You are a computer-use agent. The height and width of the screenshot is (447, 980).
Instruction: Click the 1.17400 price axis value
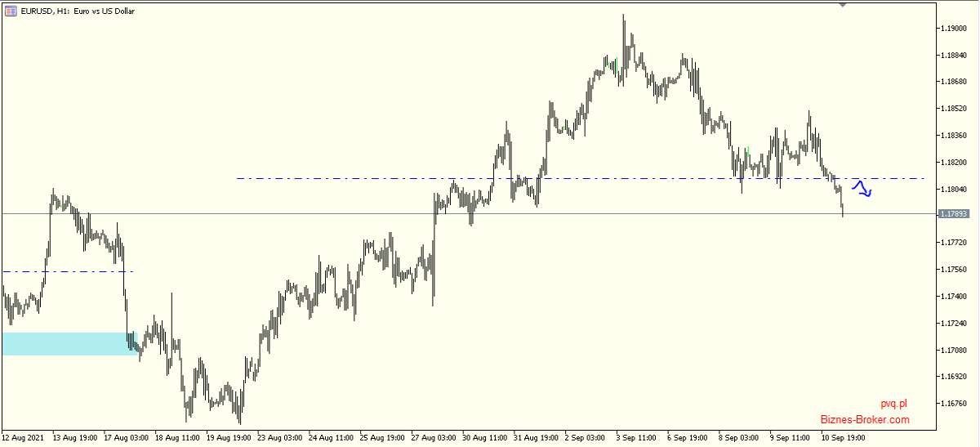(x=953, y=297)
